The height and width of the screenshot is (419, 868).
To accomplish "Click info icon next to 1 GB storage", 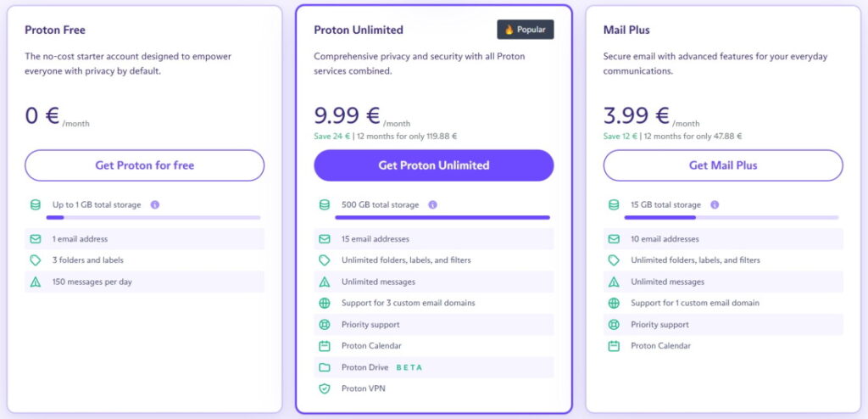I will [x=155, y=205].
